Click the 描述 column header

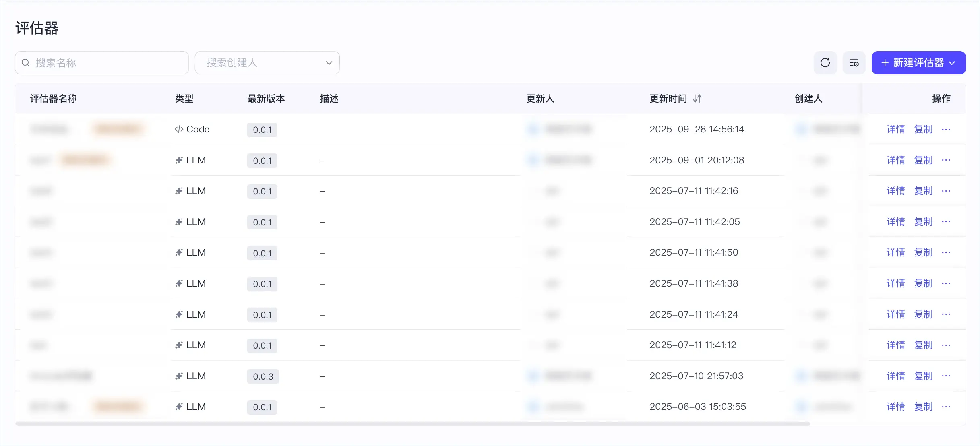tap(329, 99)
